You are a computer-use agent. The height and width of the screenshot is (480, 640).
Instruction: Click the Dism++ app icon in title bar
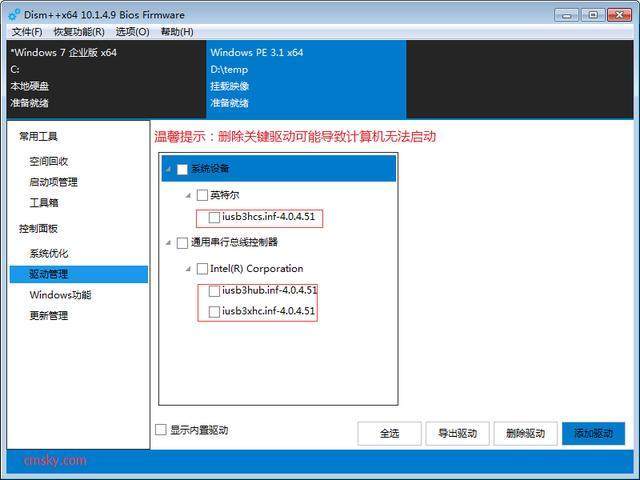click(x=12, y=14)
